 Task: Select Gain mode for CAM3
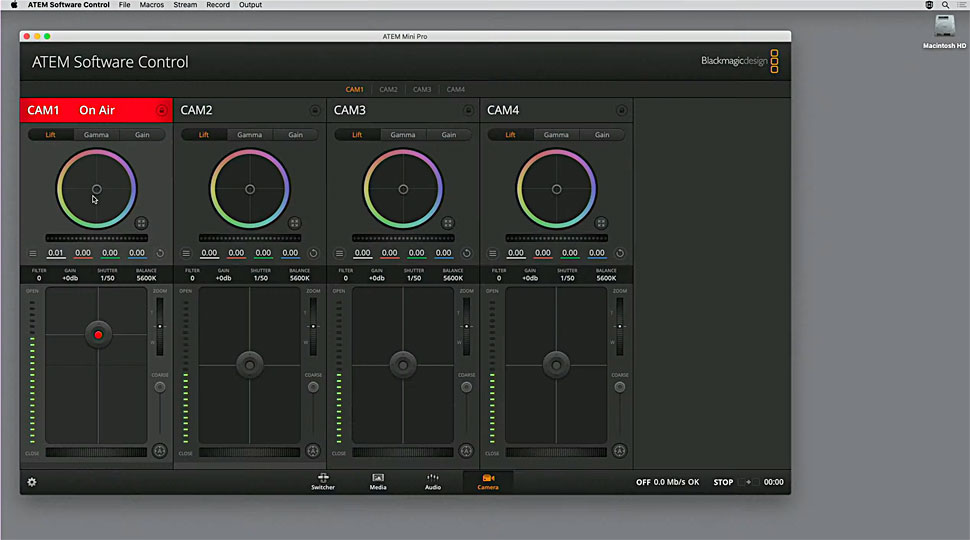pyautogui.click(x=449, y=135)
